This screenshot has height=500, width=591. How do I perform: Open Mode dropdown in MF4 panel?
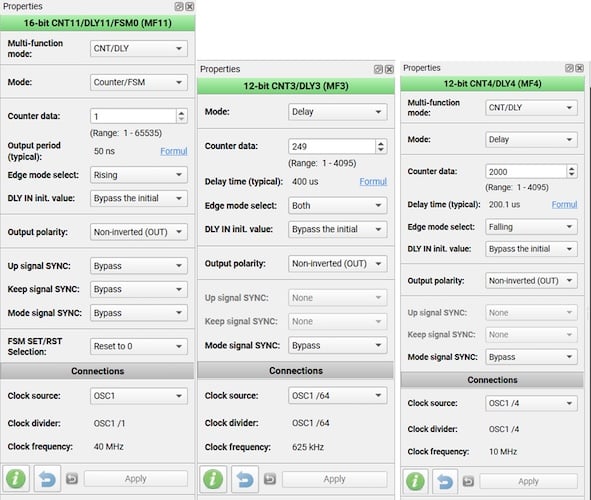(x=531, y=139)
